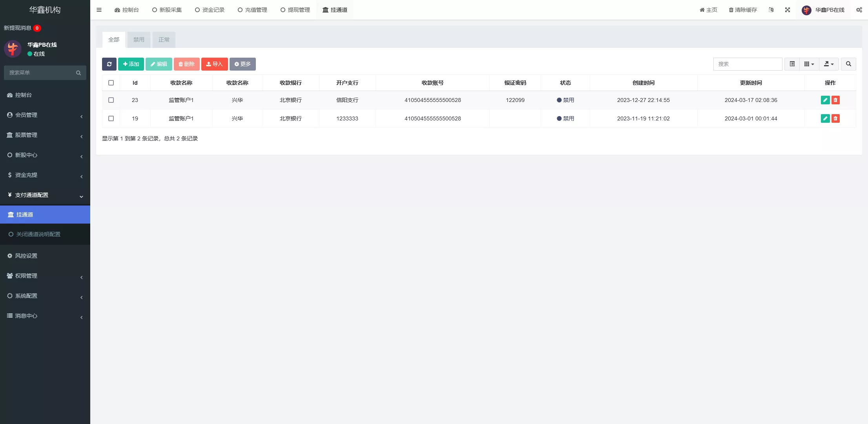868x424 pixels.
Task: Check the checkbox for row Id 23
Action: pos(111,100)
